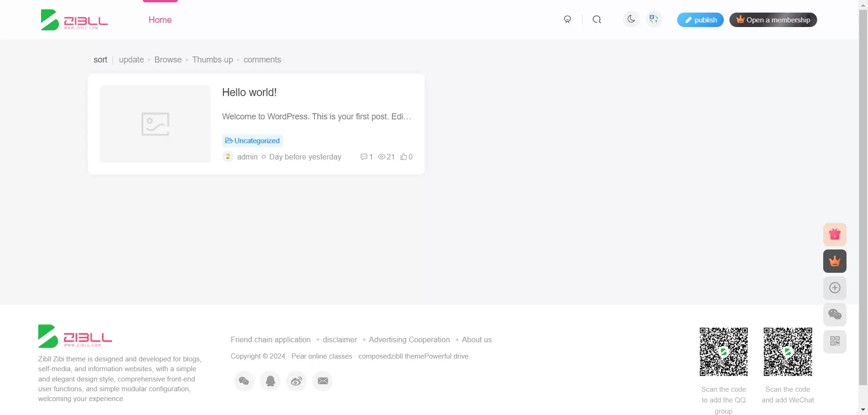Select the Home navigation tab
This screenshot has height=415, width=868.
tap(160, 20)
